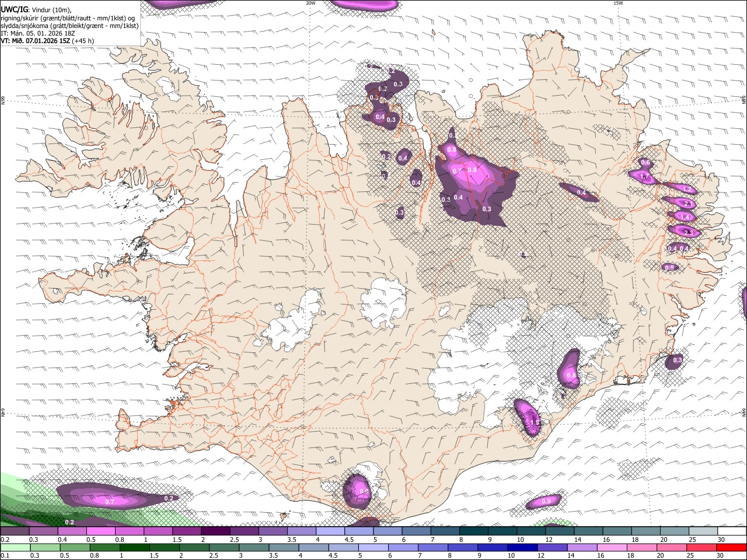
Task: Click the "UWC/IG" title text
Action: pos(14,9)
